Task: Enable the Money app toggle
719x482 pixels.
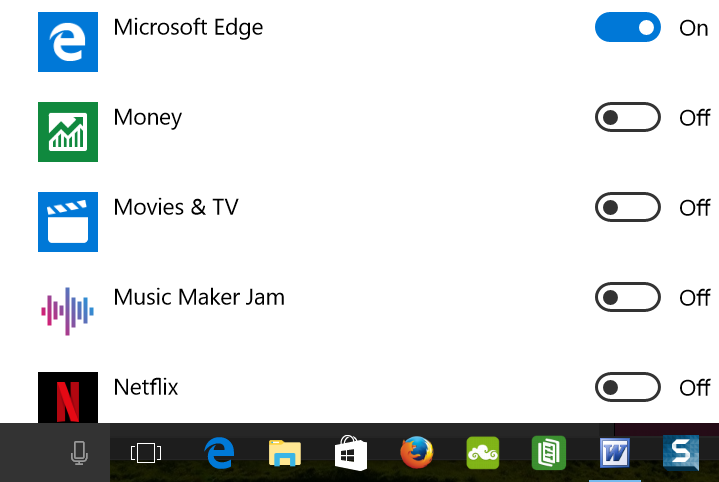Action: pyautogui.click(x=628, y=117)
